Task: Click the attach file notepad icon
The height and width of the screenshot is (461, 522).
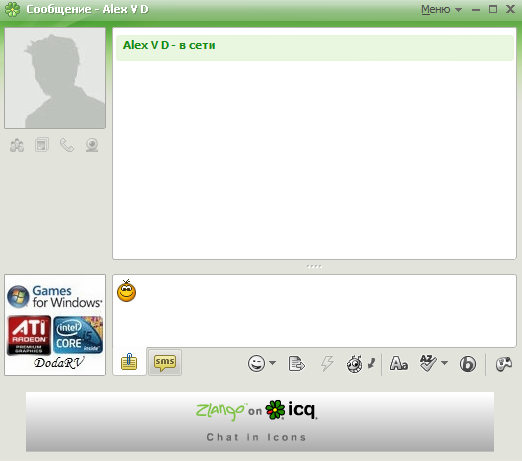Action: tap(129, 362)
